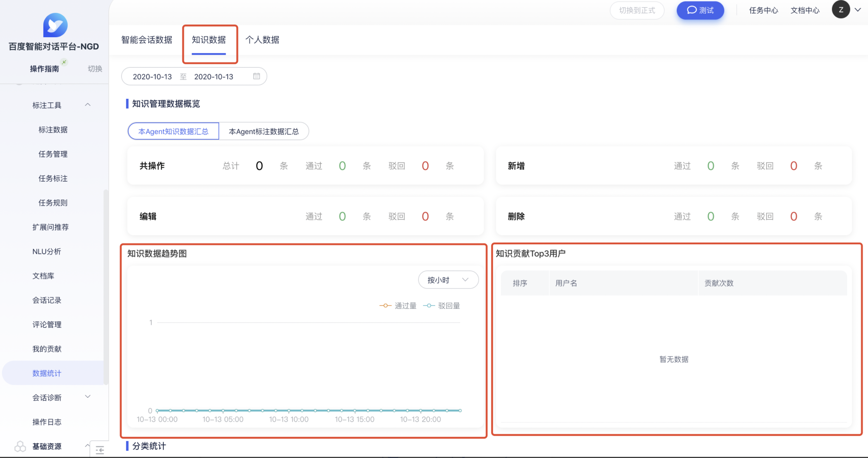Switch to 个人数据 tab

(x=262, y=40)
